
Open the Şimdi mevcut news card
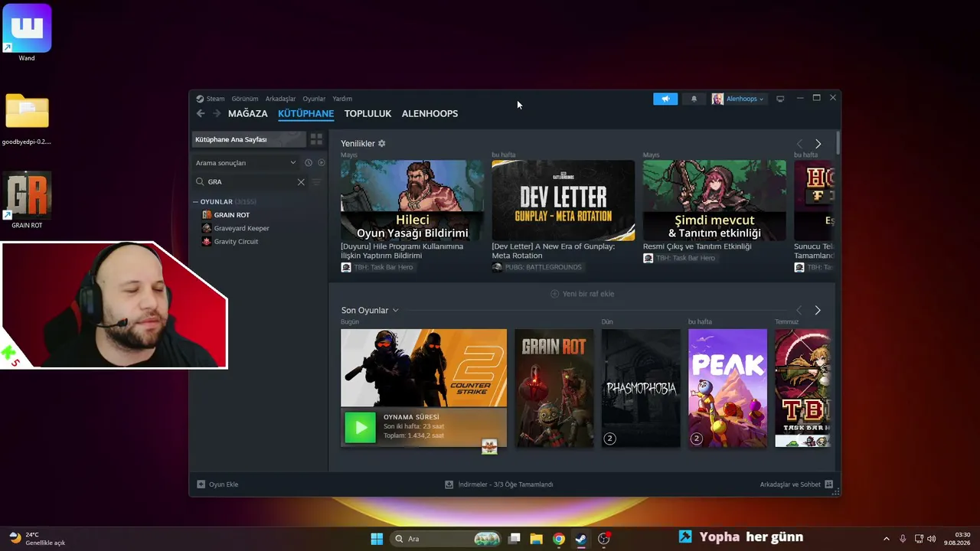click(x=714, y=201)
